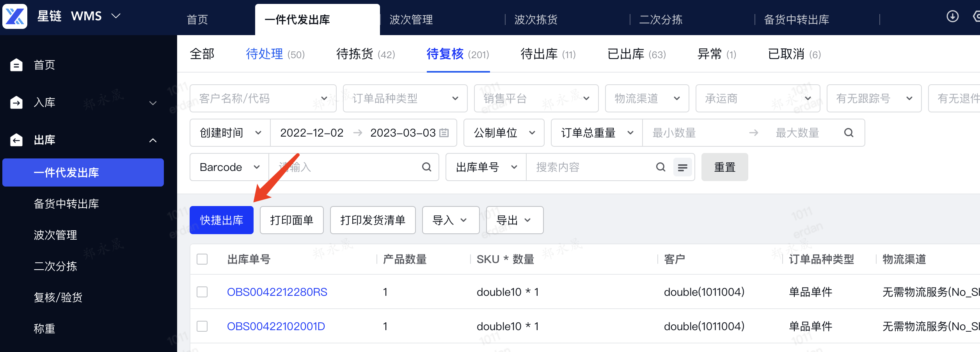Click the 出库单号 column header
This screenshot has height=352, width=980.
coord(249,259)
